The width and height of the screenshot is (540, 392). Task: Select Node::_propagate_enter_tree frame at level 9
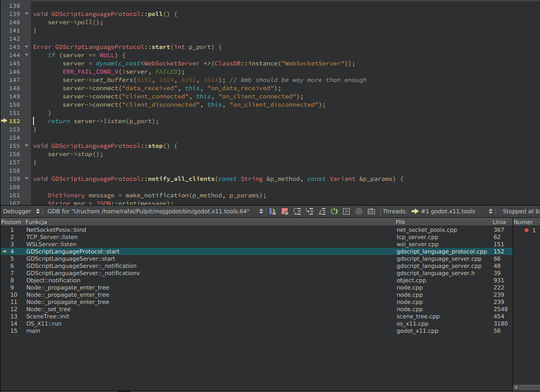(x=256, y=287)
